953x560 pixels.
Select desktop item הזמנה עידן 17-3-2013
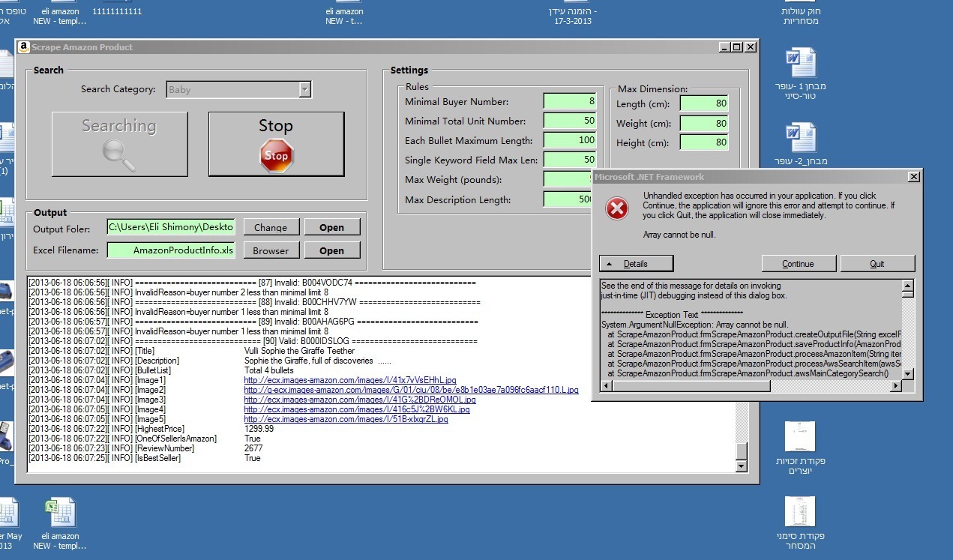point(572,16)
